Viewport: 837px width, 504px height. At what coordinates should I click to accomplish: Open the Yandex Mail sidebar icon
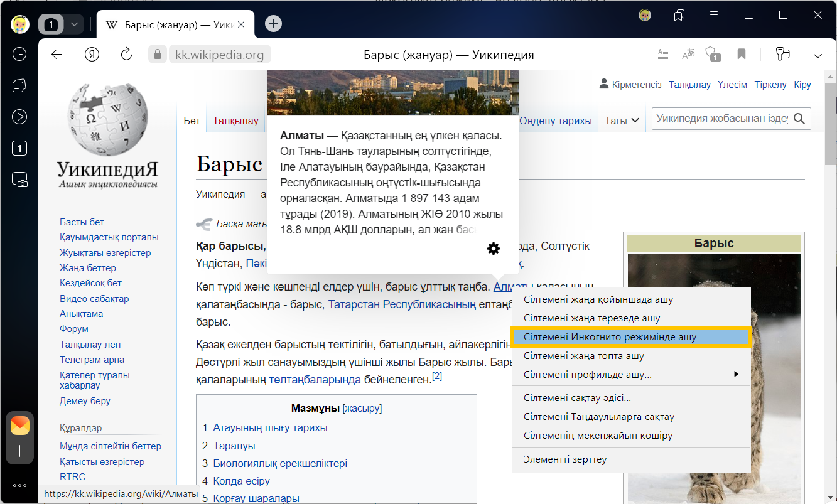click(20, 426)
